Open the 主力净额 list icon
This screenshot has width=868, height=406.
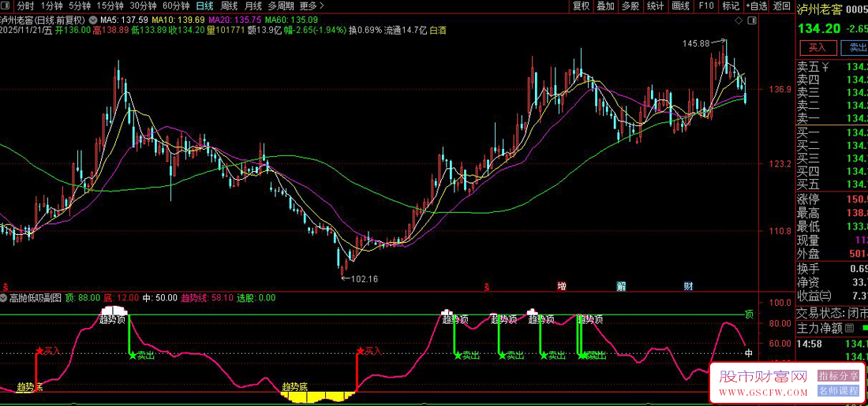pos(850,329)
